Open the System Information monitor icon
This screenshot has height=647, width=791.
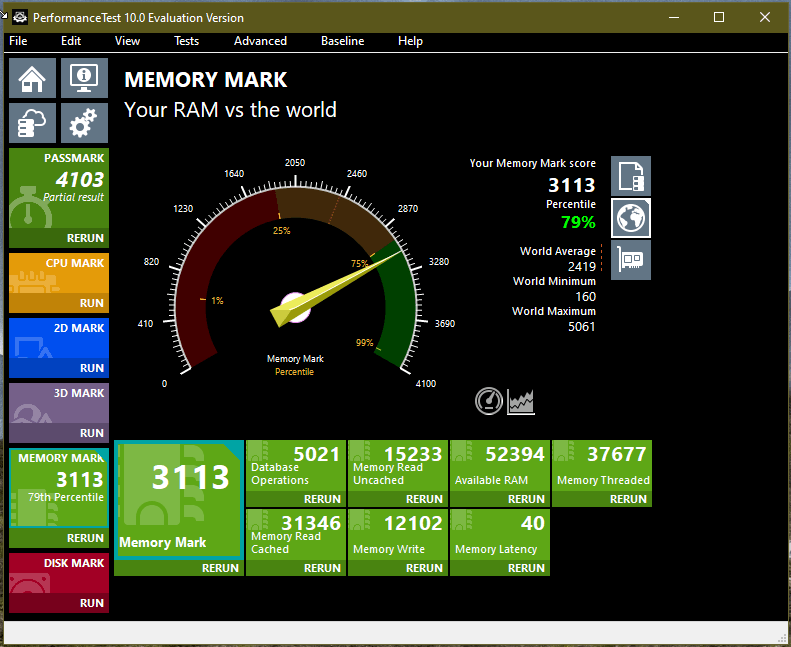(x=85, y=77)
